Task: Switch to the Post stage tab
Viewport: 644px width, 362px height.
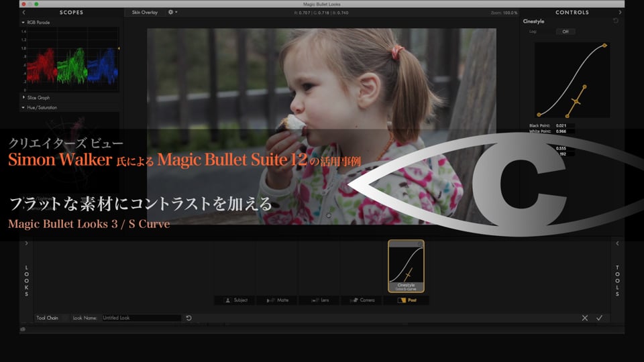Action: 407,300
